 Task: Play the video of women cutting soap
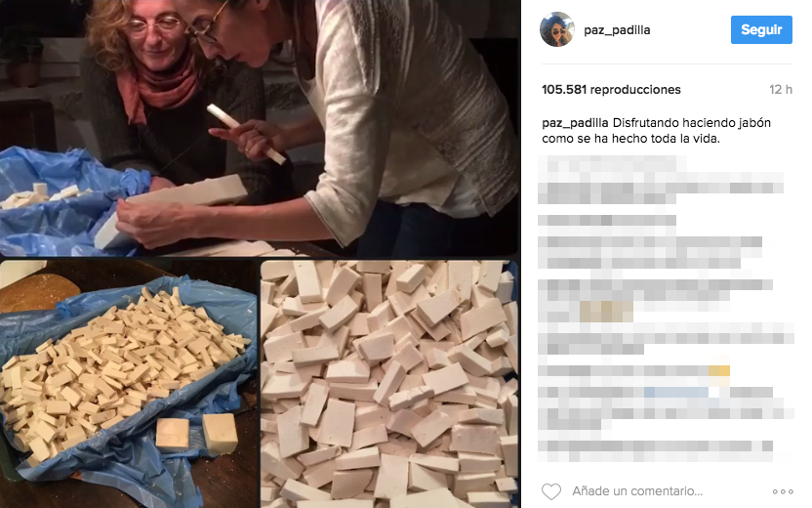[260, 128]
